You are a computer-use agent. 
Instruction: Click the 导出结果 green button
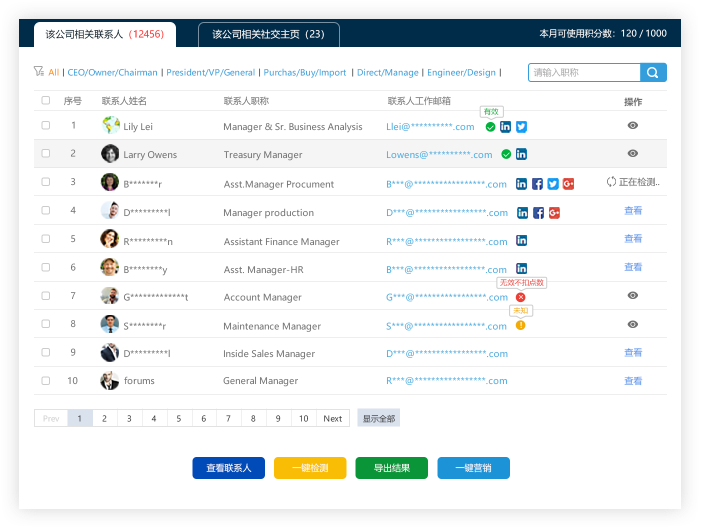(x=391, y=468)
